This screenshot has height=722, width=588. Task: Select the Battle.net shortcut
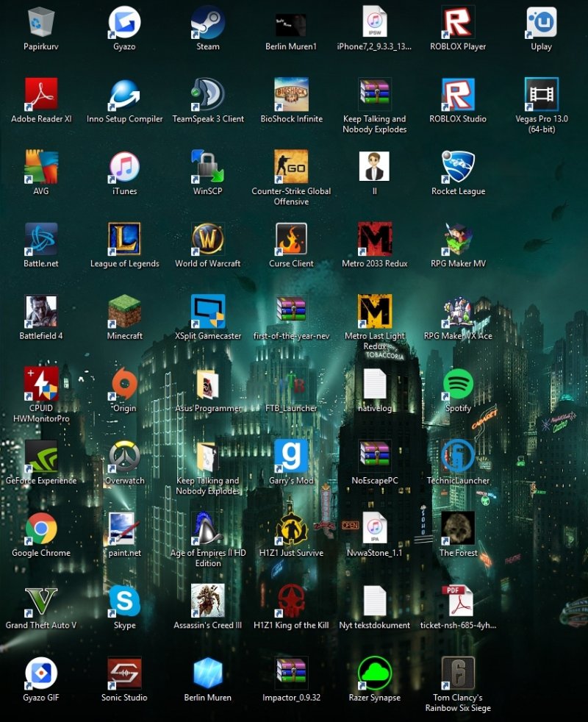point(41,239)
